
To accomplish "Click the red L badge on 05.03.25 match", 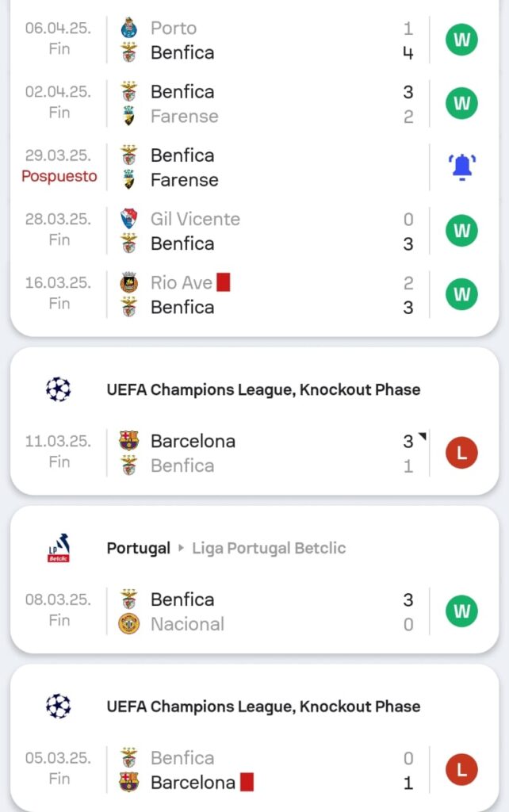I will coord(461,770).
